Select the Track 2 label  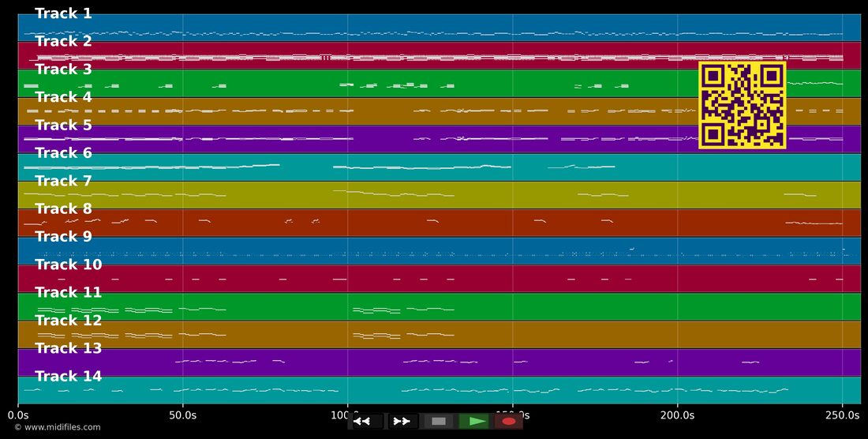coord(63,42)
